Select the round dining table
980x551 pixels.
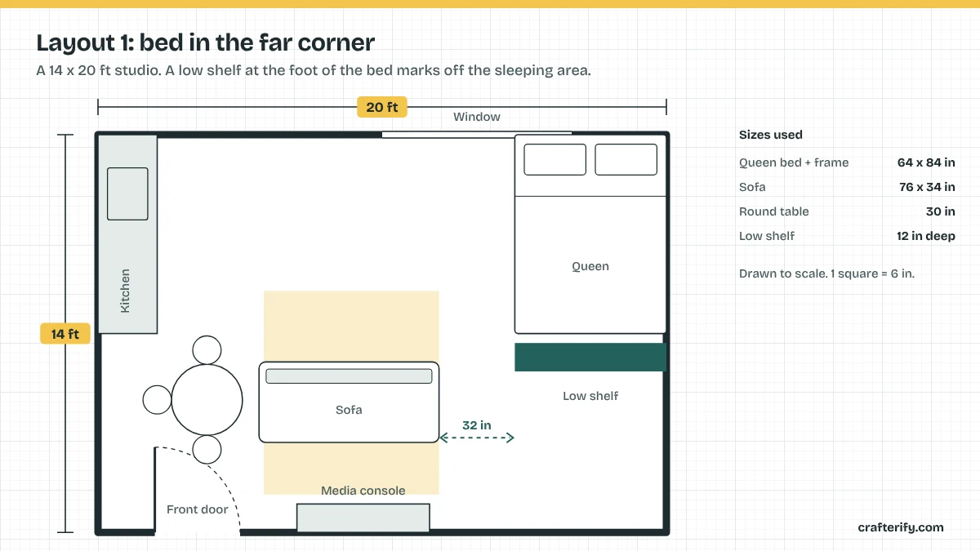point(207,400)
